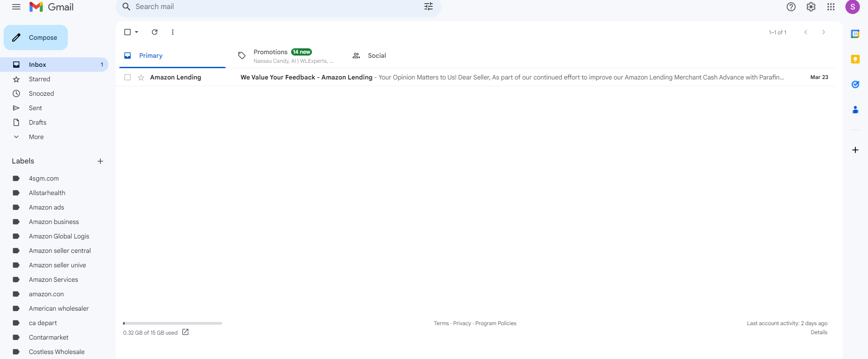
Task: Click the storage usage progress bar
Action: click(173, 323)
